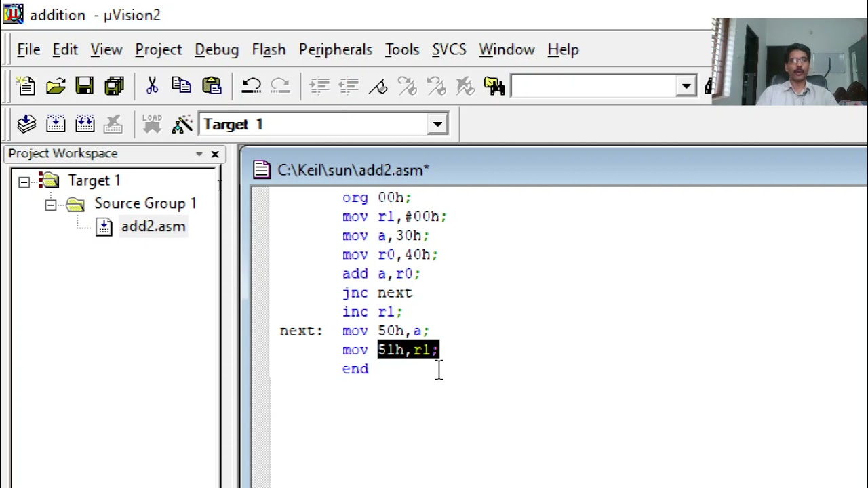Click the Cut scissors icon
This screenshot has height=488, width=868.
pos(152,86)
